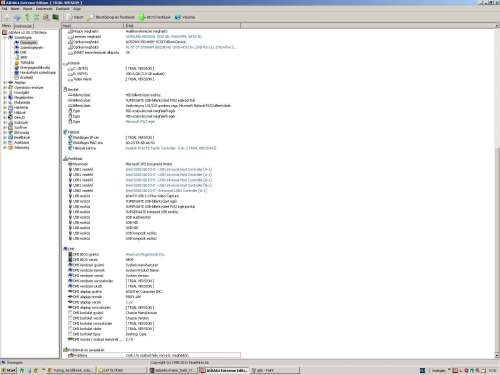This screenshot has height=375, width=500.
Task: Open the Eszközök menu
Action: (63, 9)
